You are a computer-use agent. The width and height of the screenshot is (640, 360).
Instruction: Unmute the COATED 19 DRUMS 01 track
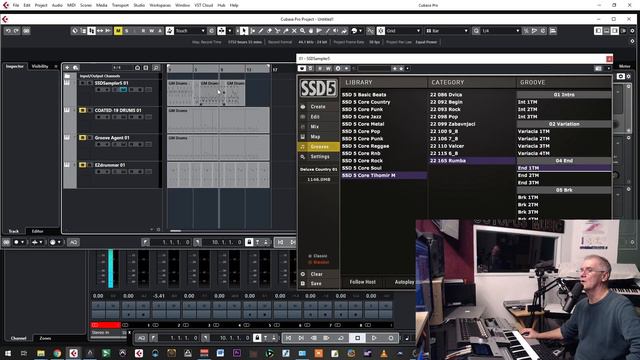tap(82, 110)
